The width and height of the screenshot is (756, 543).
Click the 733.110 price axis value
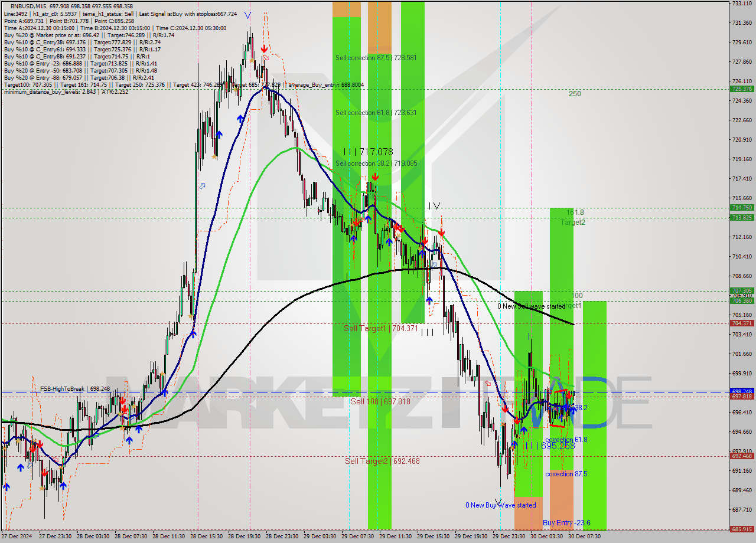742,3
